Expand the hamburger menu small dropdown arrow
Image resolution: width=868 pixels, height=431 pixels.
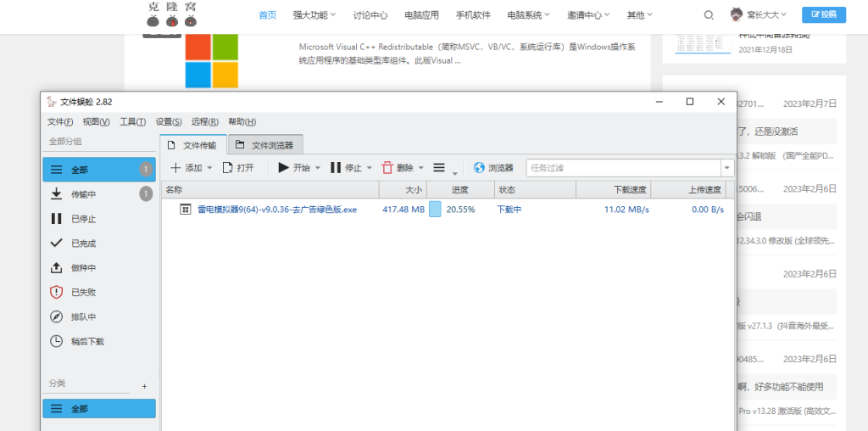point(455,173)
